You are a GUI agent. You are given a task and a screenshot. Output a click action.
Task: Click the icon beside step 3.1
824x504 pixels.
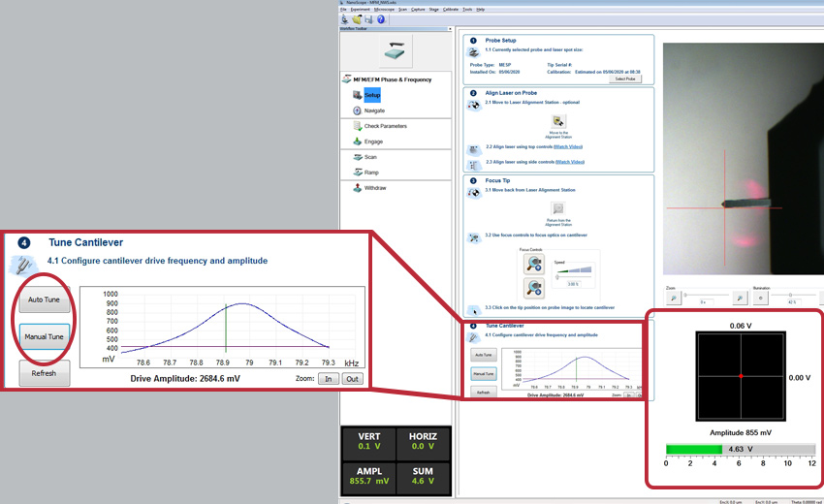point(474,193)
